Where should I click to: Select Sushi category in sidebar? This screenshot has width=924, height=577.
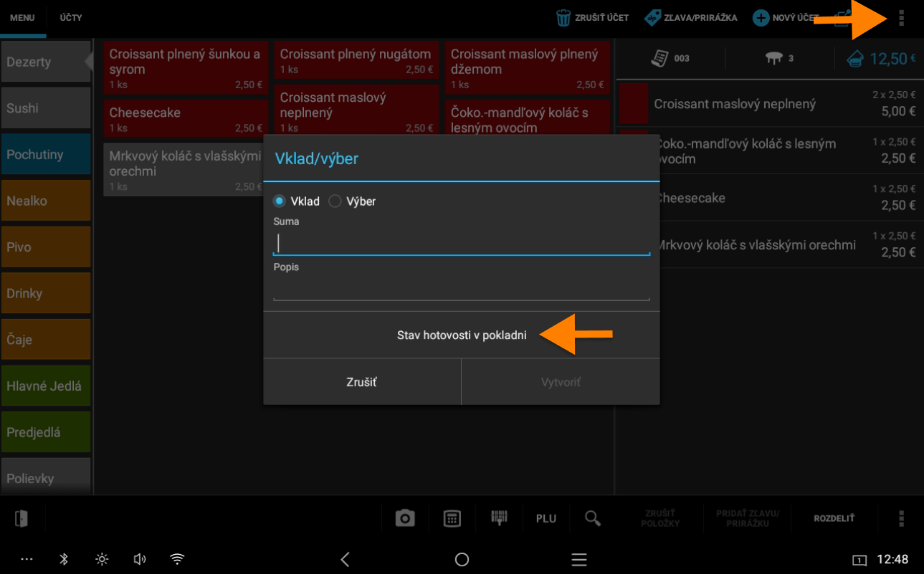45,108
